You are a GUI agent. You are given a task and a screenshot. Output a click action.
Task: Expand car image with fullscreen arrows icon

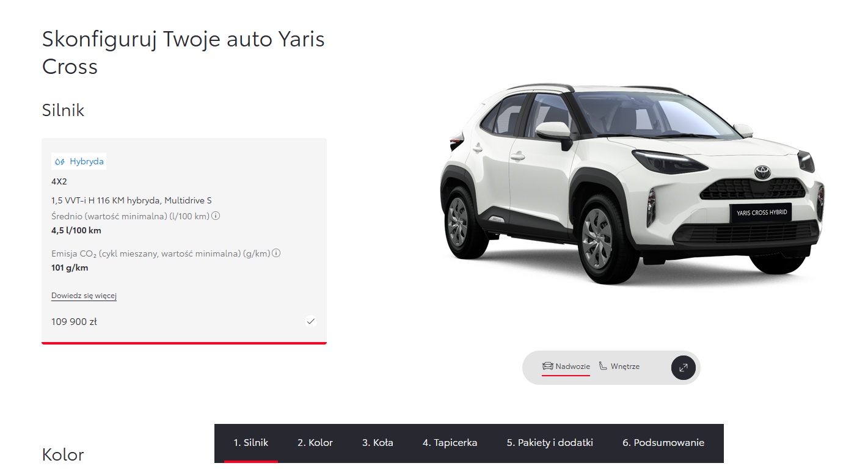(684, 367)
